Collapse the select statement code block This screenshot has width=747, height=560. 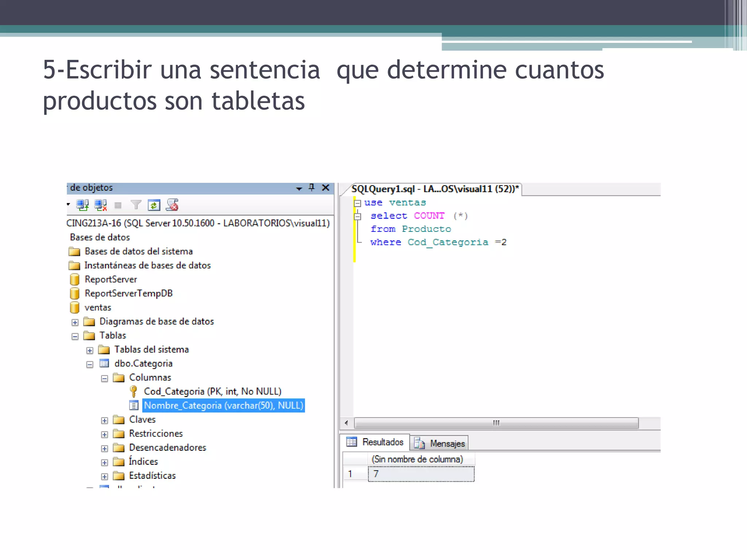click(x=358, y=217)
